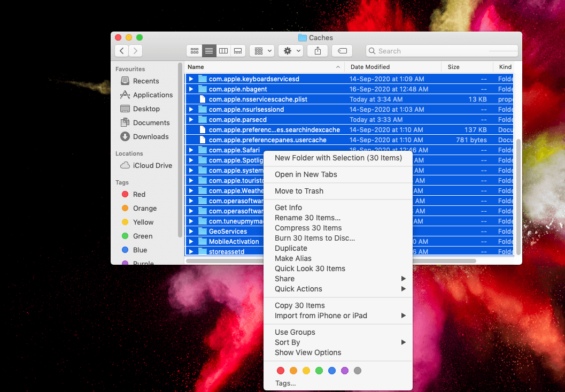Expand the GeoServices folder triangle

[191, 232]
